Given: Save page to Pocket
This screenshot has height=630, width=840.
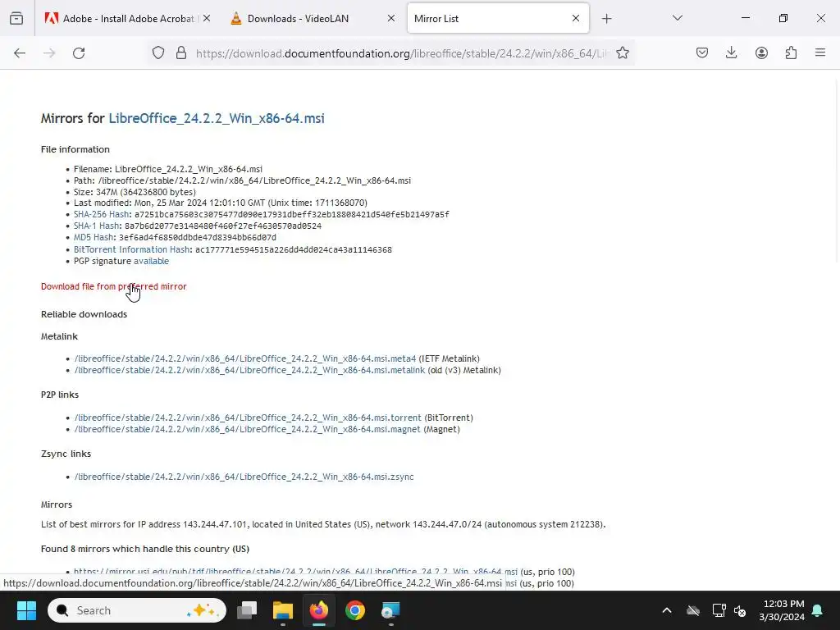Looking at the screenshot, I should [x=702, y=53].
